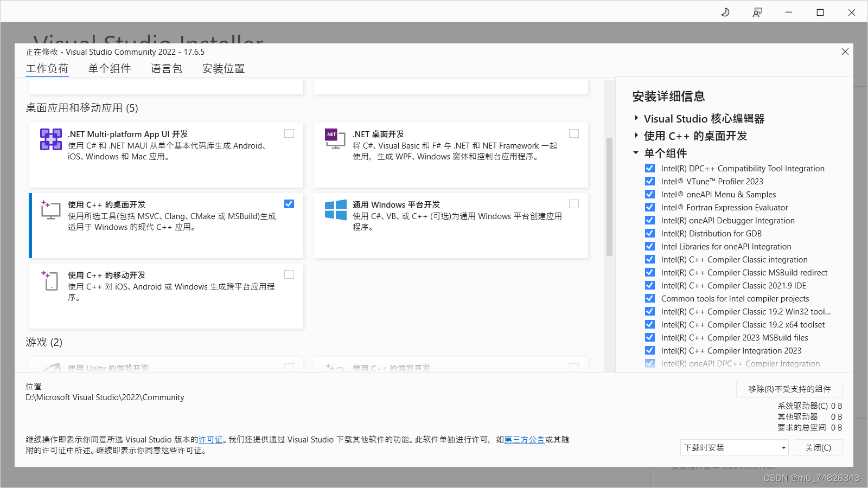868x488 pixels.
Task: Click the .NET Multi-platform App UI workload icon
Action: pos(50,139)
